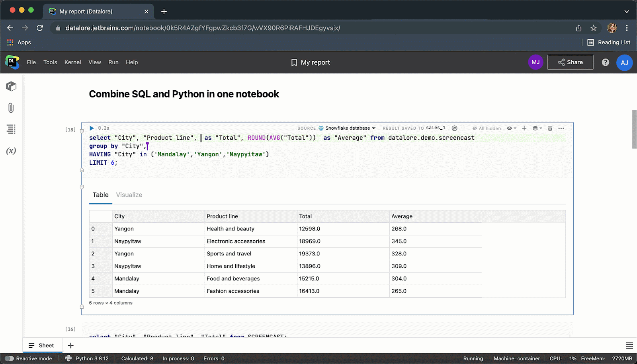Add a new cell with plus icon
Viewport: 637px width, 364px height.
524,128
